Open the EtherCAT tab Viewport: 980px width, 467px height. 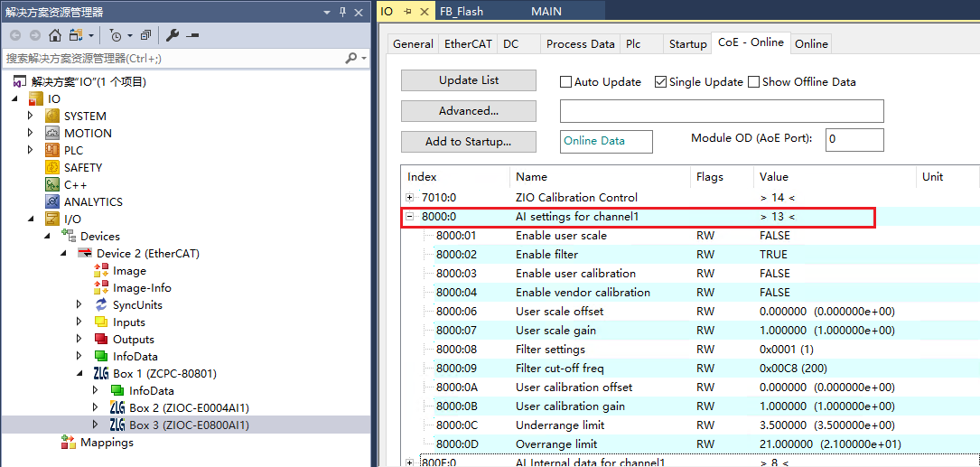coord(468,43)
